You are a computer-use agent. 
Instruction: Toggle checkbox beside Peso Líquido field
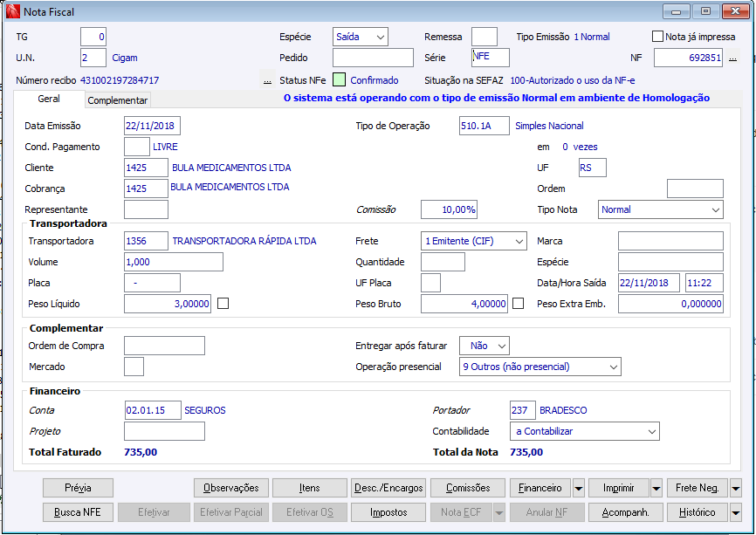pyautogui.click(x=223, y=304)
